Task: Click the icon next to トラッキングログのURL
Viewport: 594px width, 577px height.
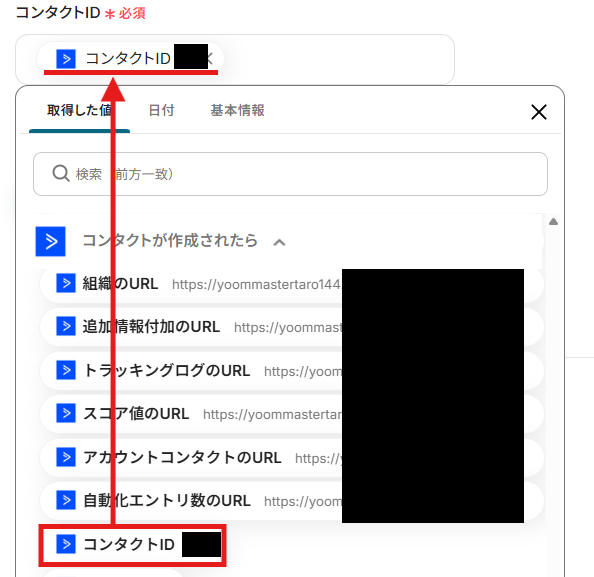Action: (x=66, y=370)
